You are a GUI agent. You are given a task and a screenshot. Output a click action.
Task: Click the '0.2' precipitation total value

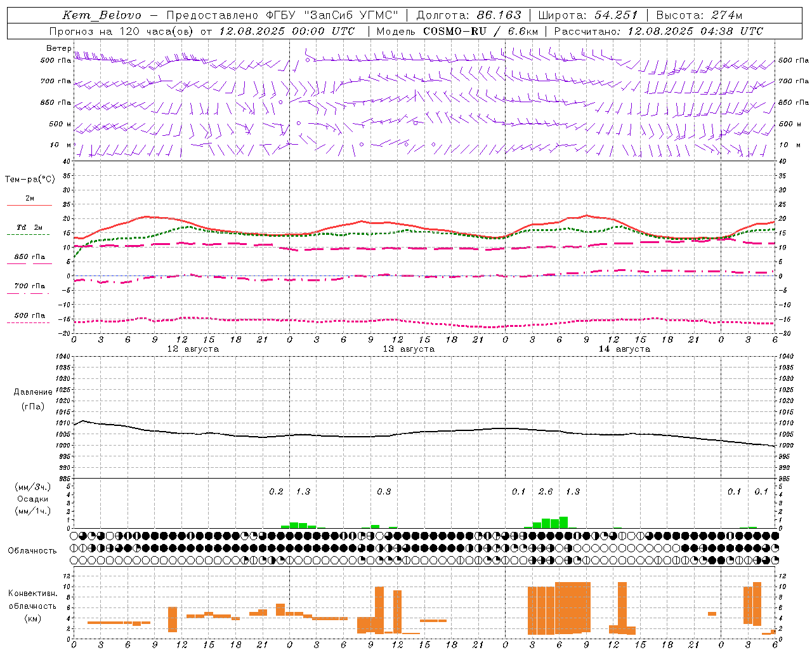(x=276, y=492)
